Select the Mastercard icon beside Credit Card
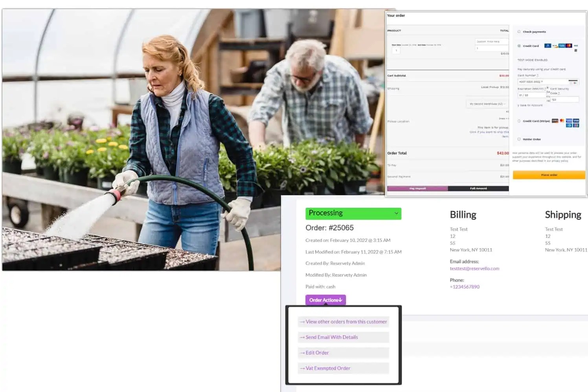588x392 pixels. pos(569,46)
